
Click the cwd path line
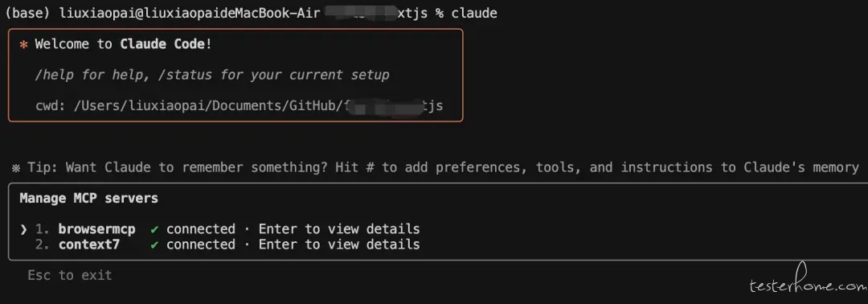click(x=239, y=106)
